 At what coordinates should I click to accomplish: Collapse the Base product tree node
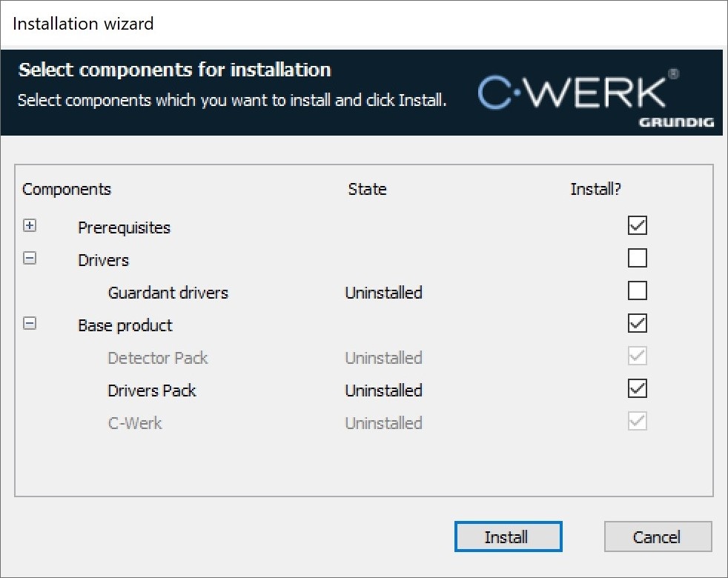pos(30,323)
